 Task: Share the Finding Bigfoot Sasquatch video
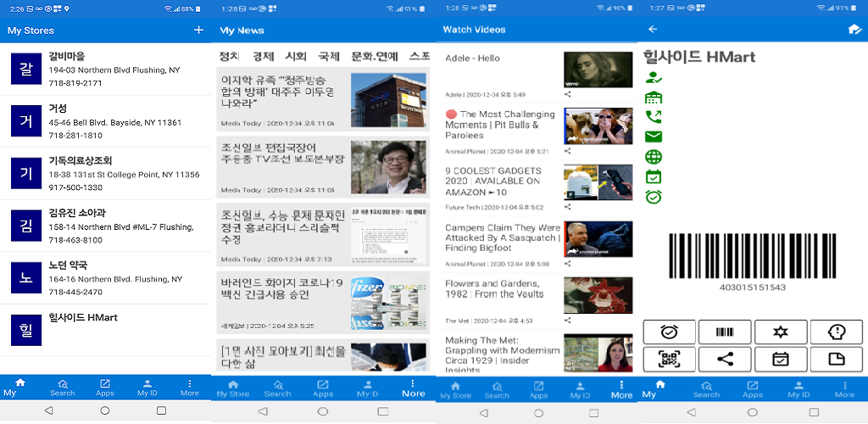click(567, 264)
